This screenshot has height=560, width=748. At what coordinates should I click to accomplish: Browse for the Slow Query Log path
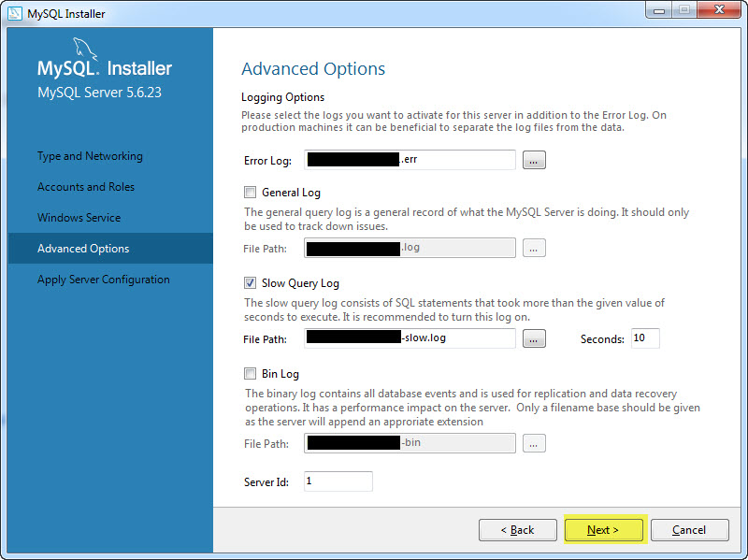[534, 338]
